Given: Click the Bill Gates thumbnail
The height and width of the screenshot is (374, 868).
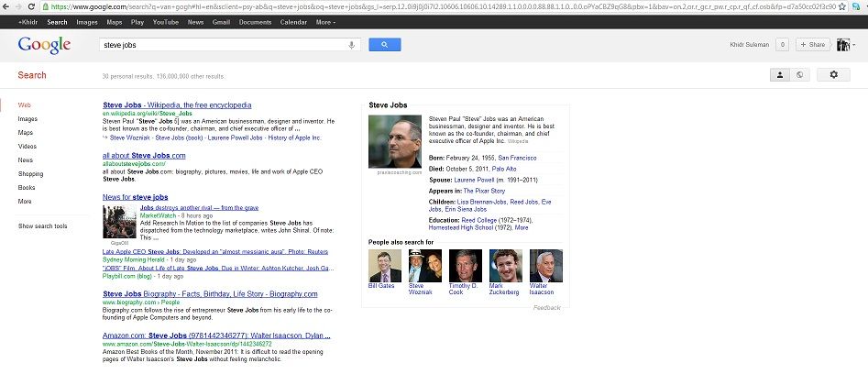Looking at the screenshot, I should coord(385,266).
